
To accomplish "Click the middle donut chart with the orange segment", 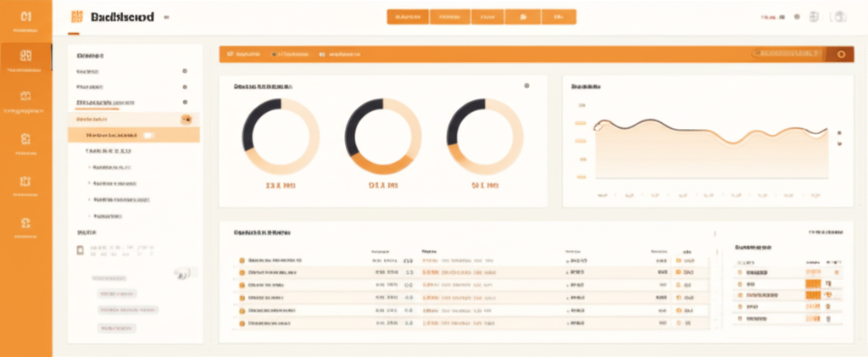I will (382, 137).
